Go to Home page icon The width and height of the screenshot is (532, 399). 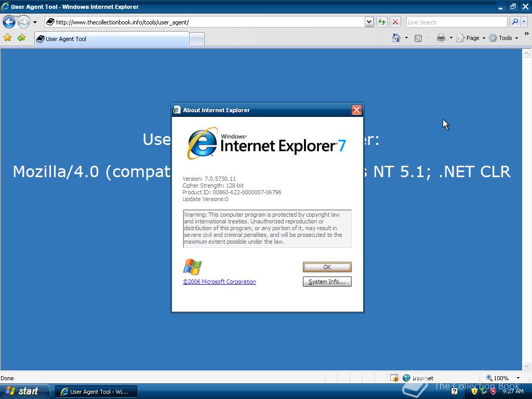click(x=396, y=38)
